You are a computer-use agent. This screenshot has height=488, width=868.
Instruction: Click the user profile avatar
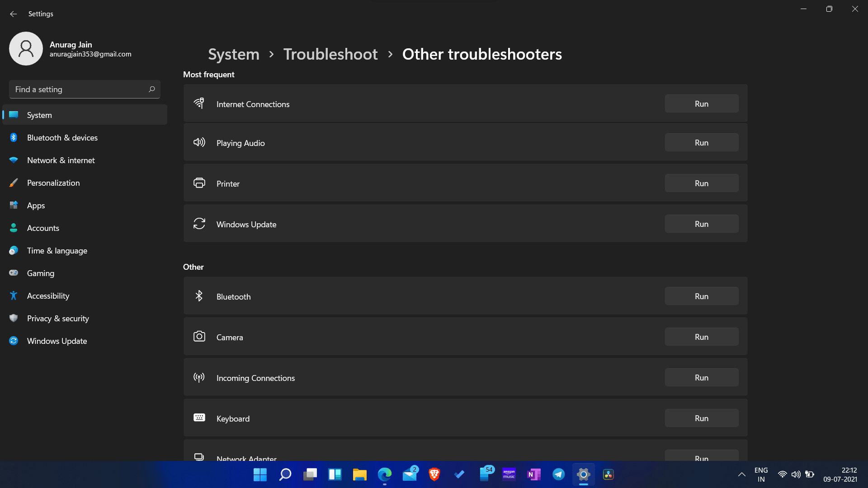tap(26, 49)
